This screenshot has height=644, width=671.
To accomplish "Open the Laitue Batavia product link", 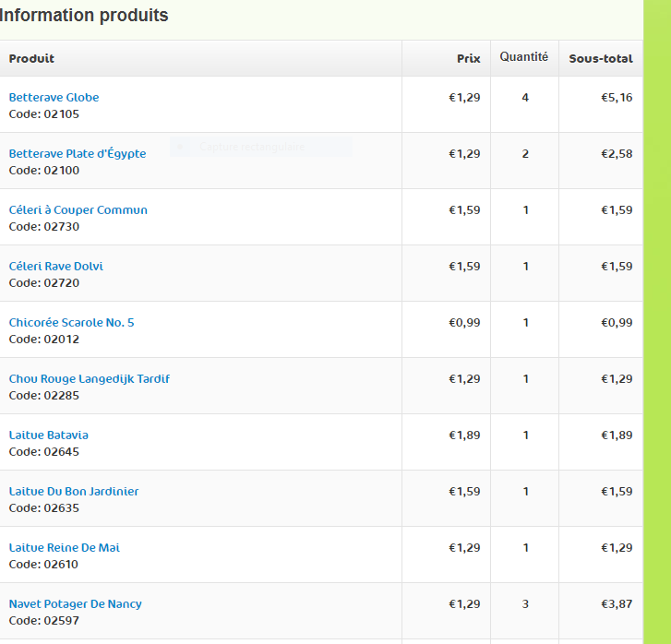I will (49, 435).
